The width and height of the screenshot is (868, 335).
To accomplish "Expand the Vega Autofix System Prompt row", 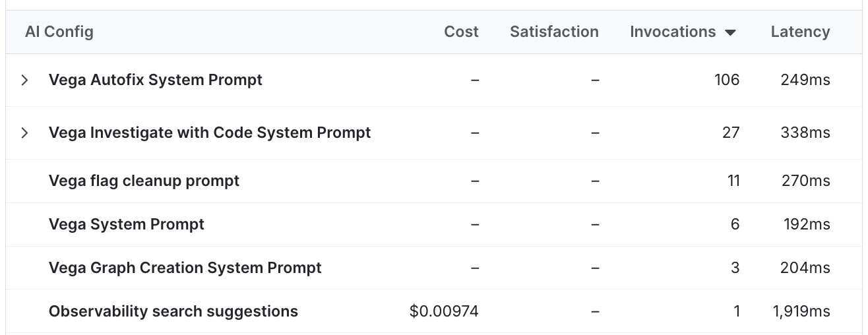I will [24, 80].
